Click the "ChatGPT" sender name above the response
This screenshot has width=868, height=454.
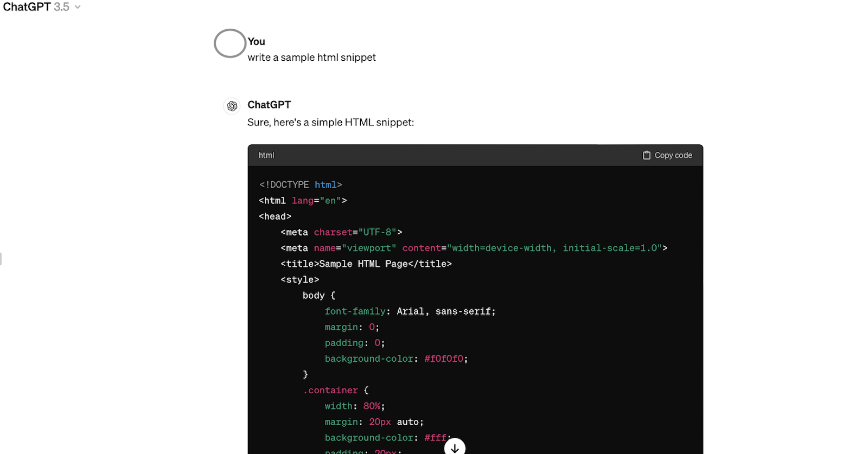click(x=269, y=105)
